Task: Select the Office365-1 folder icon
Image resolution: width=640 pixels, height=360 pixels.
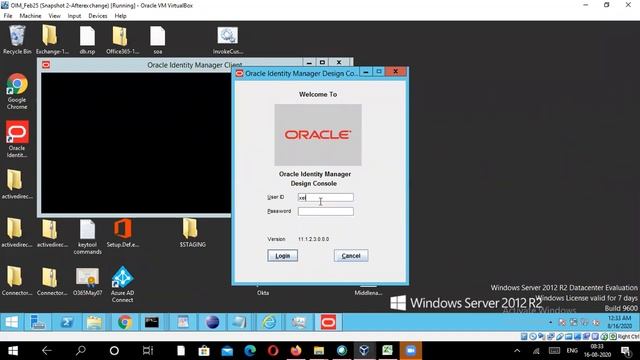Action: [x=122, y=40]
